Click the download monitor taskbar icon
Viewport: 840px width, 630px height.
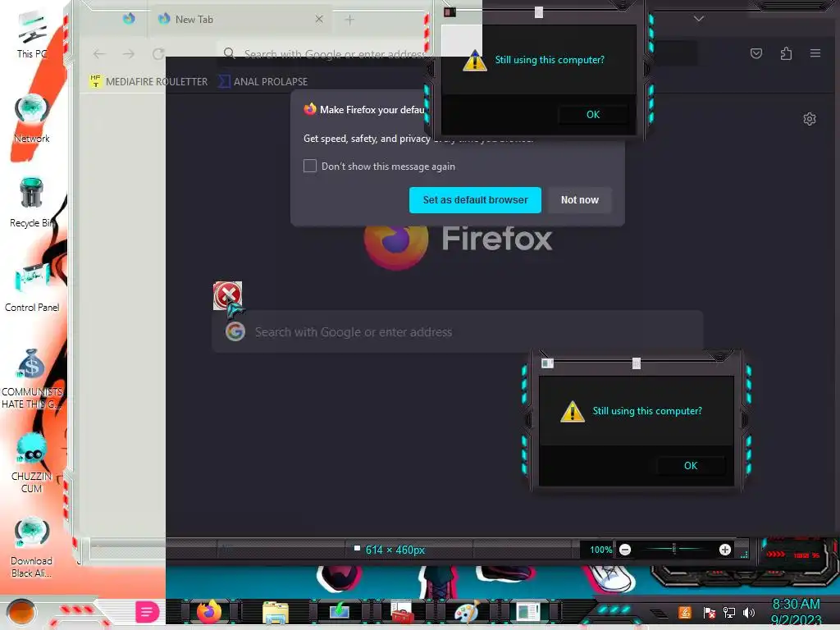point(339,611)
